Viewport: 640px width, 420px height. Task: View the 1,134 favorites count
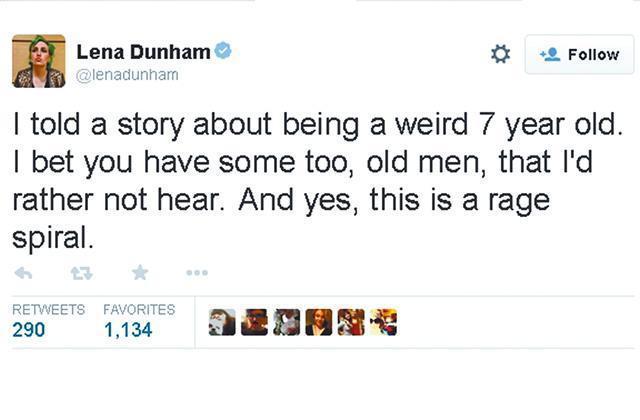[x=128, y=330]
